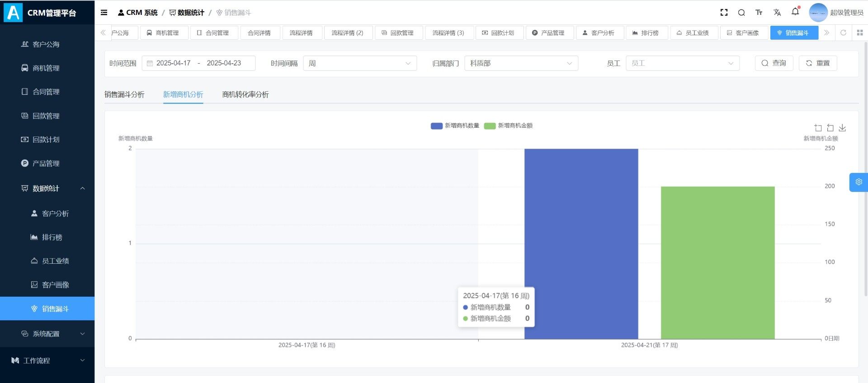
Task: Click chart area zoom icon
Action: (818, 128)
